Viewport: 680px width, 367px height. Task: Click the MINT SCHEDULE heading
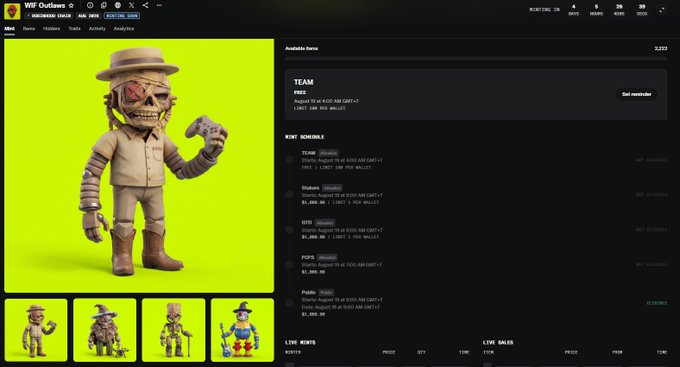pos(304,137)
